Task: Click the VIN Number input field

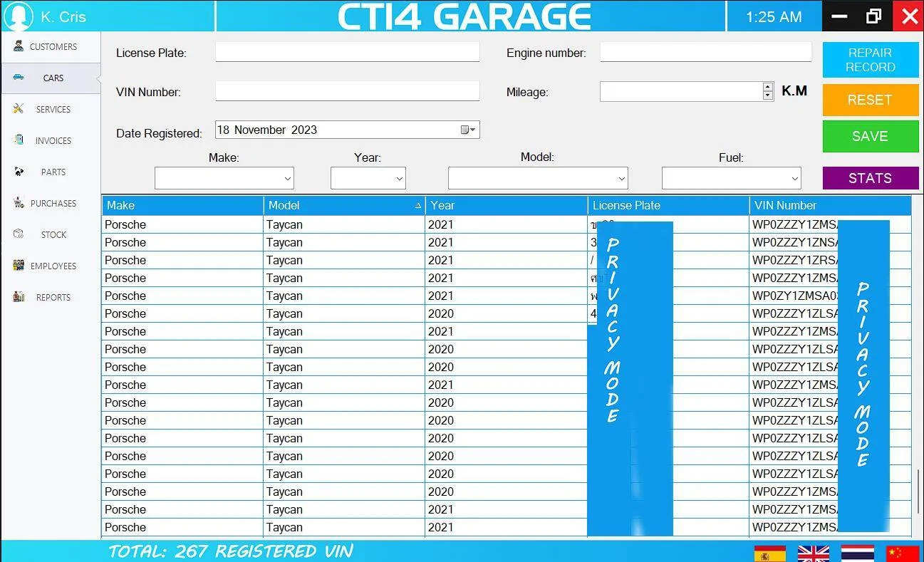Action: pos(348,91)
